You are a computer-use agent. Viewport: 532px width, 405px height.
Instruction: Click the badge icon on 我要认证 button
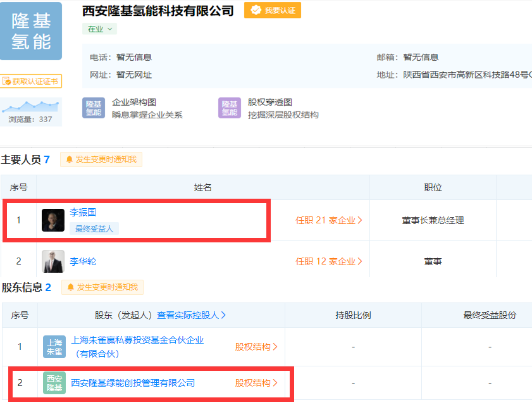[x=256, y=10]
